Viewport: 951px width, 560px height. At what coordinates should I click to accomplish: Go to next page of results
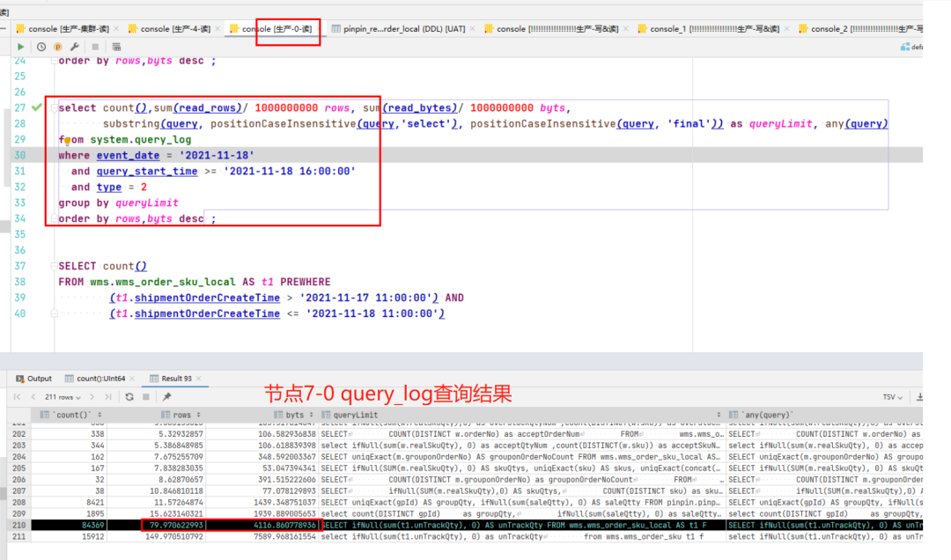[92, 397]
